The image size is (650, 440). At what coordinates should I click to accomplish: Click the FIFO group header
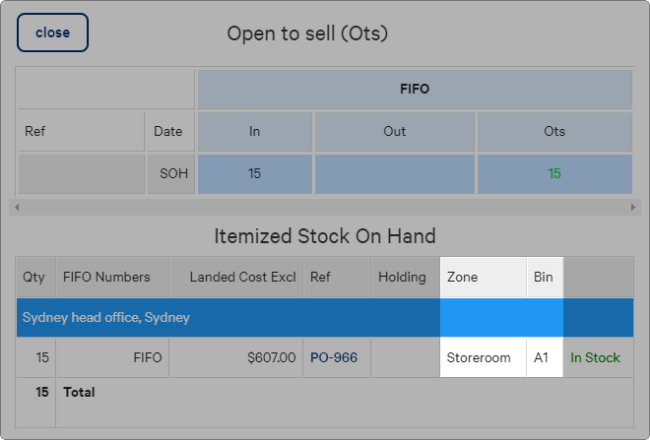[x=415, y=89]
